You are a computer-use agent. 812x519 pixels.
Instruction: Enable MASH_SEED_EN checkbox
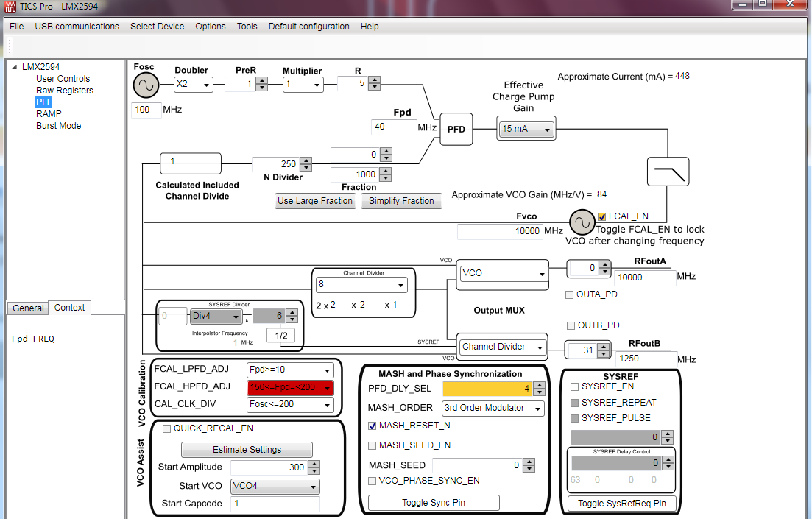pos(372,445)
